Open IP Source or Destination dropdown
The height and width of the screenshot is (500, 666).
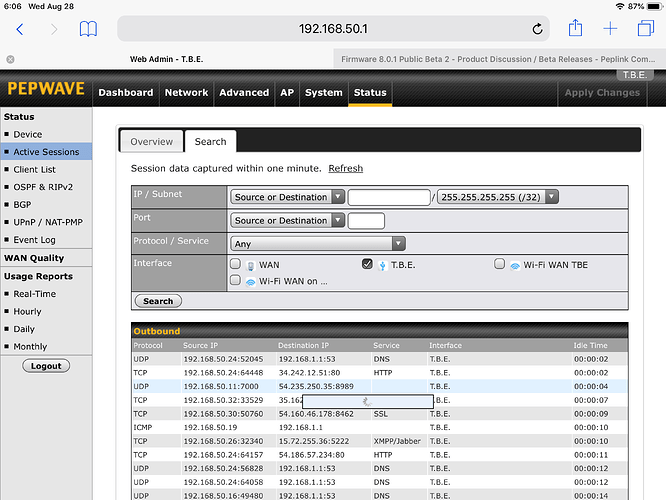click(288, 197)
